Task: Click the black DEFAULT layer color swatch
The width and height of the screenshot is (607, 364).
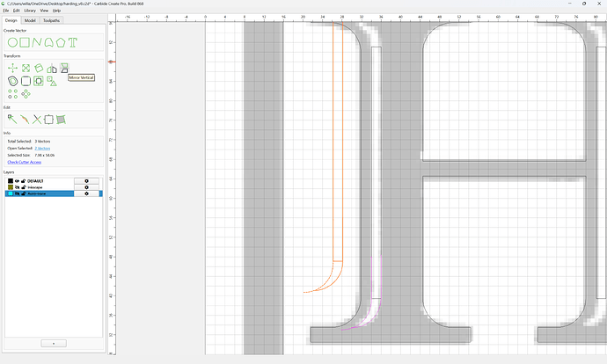Action: (x=11, y=181)
